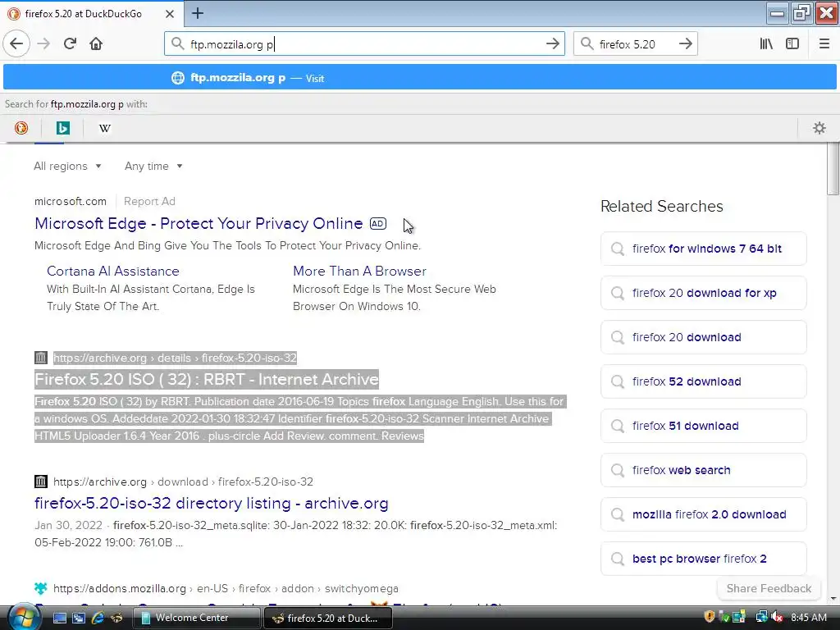This screenshot has height=630, width=840.
Task: Click the 'microsoft.com' ad domain text
Action: (71, 202)
